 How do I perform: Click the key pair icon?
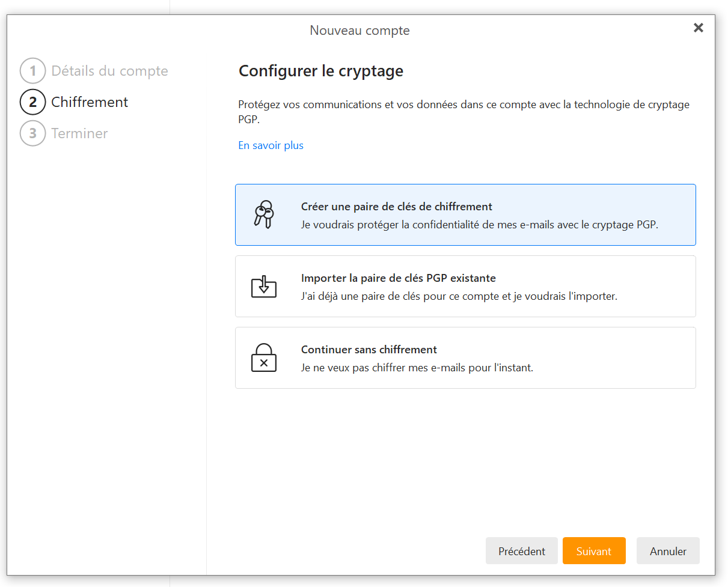click(x=263, y=214)
